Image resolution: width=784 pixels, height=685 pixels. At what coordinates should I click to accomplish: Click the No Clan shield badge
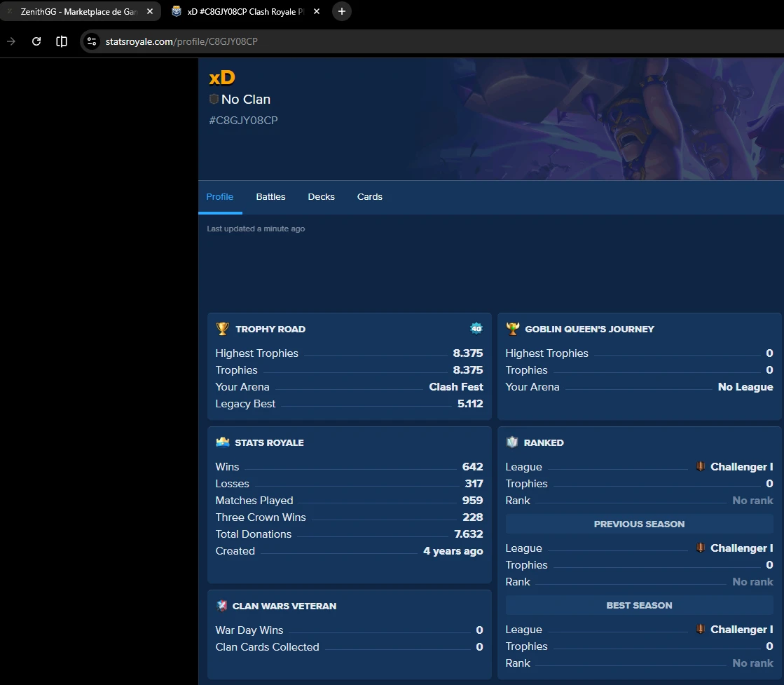pyautogui.click(x=214, y=100)
